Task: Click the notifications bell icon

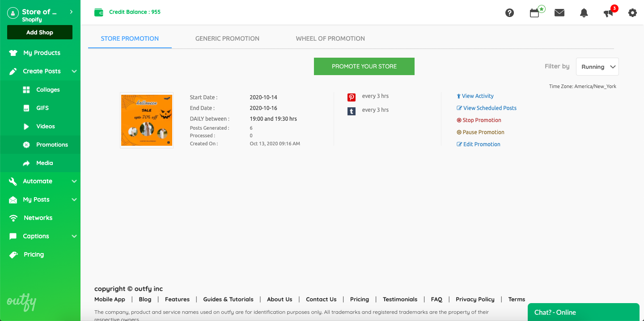Action: point(584,13)
